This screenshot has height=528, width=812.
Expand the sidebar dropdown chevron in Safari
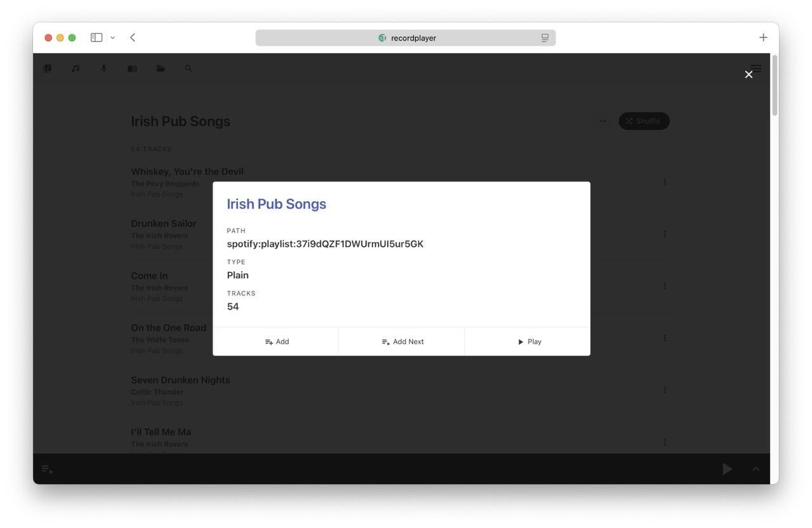(113, 37)
